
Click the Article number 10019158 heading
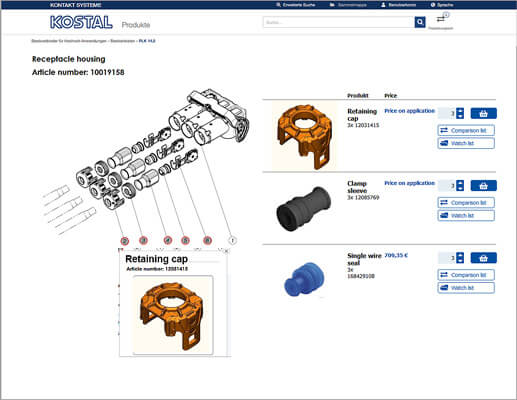coord(78,72)
